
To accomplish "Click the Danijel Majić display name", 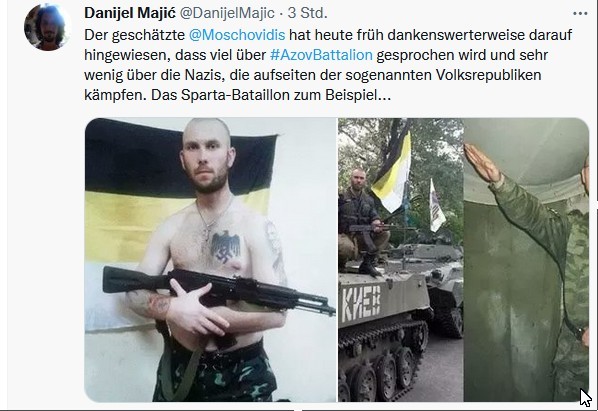I will tap(130, 13).
